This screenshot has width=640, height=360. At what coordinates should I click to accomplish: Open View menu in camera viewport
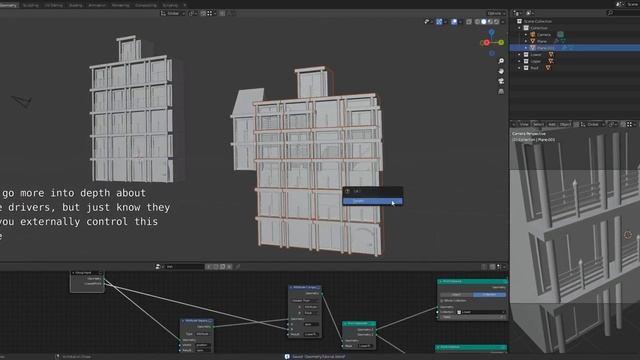[524, 124]
